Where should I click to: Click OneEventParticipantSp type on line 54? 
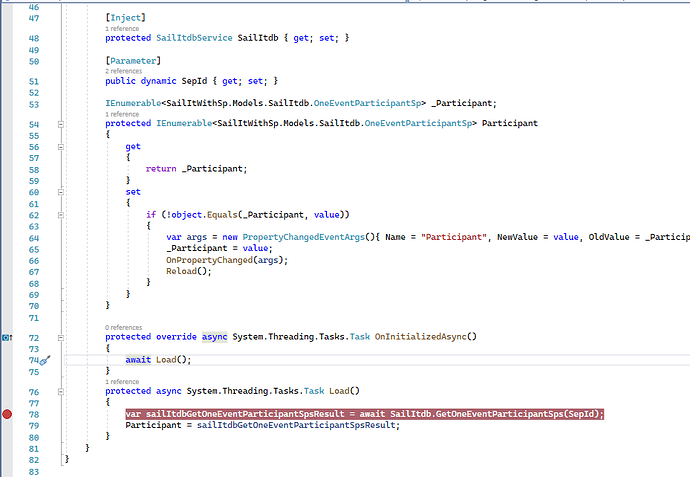pyautogui.click(x=418, y=123)
